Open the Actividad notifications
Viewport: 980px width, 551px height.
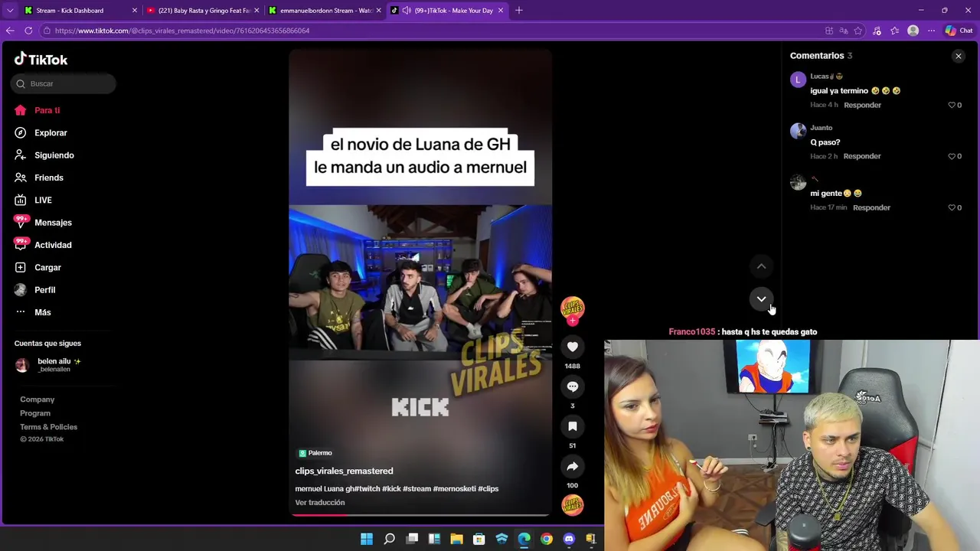point(53,245)
